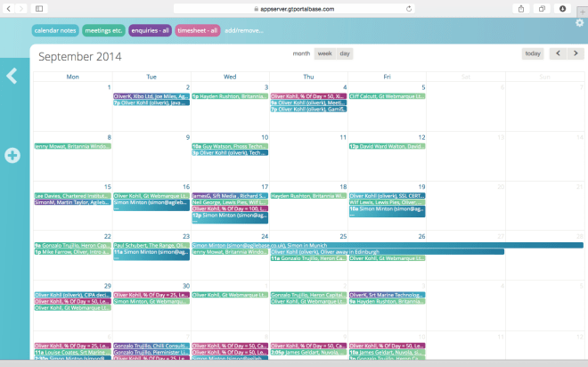Viewport: 588px width, 367px height.
Task: Open 'OliverK, Xibo Ltd, Joe Miles' event
Action: click(x=151, y=96)
